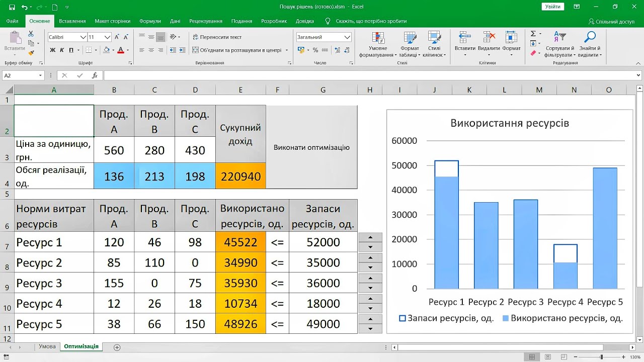Click the Borders icon
This screenshot has width=644, height=362.
click(x=89, y=50)
